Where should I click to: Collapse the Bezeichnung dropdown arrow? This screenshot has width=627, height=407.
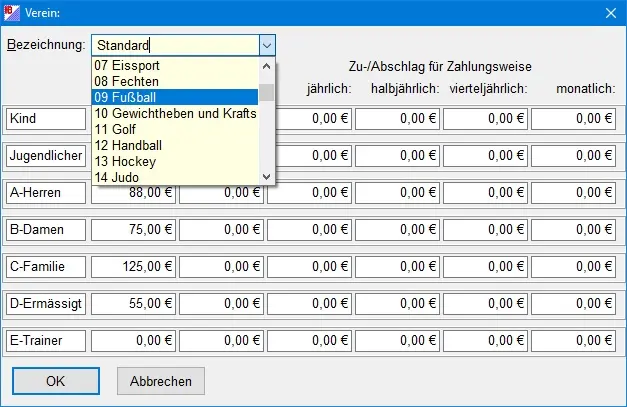point(266,45)
